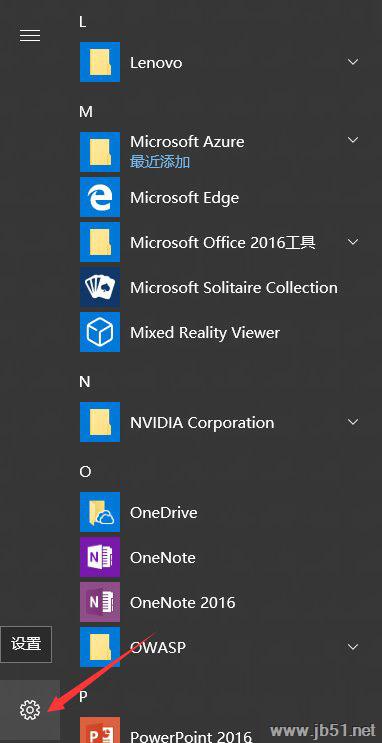Open the PowerPoint 2016 icon

(100, 730)
